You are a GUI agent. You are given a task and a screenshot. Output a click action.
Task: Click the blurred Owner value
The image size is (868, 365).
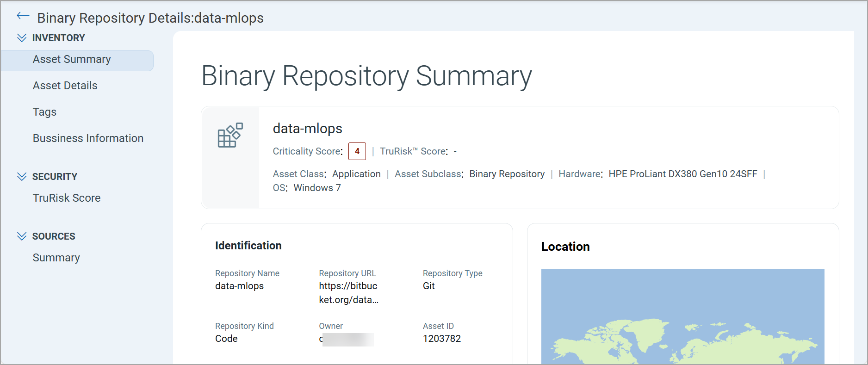click(347, 339)
